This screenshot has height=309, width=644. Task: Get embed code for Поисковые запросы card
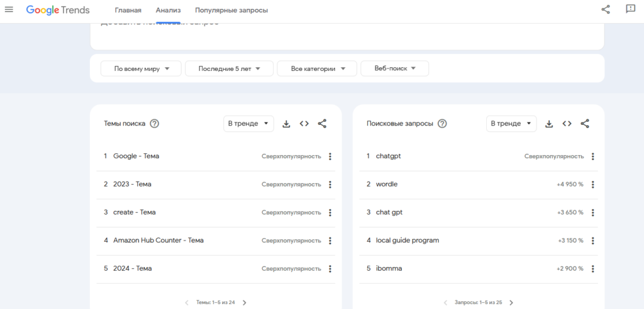tap(567, 124)
